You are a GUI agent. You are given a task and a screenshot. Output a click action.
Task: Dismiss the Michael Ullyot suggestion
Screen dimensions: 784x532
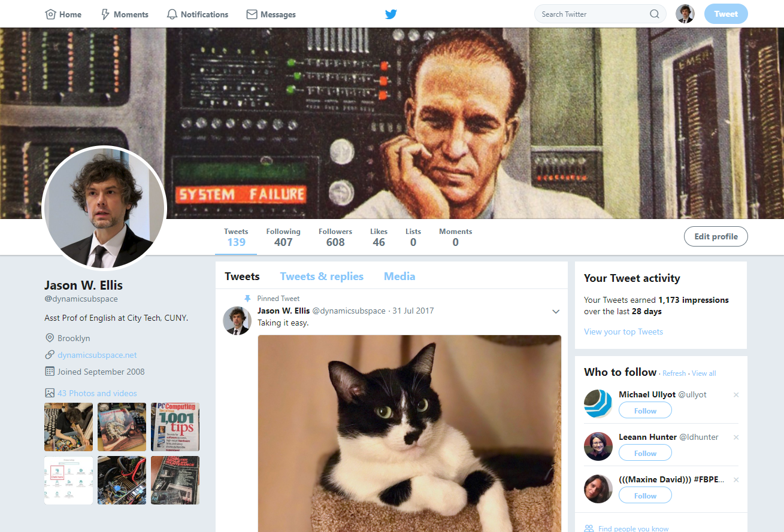736,395
